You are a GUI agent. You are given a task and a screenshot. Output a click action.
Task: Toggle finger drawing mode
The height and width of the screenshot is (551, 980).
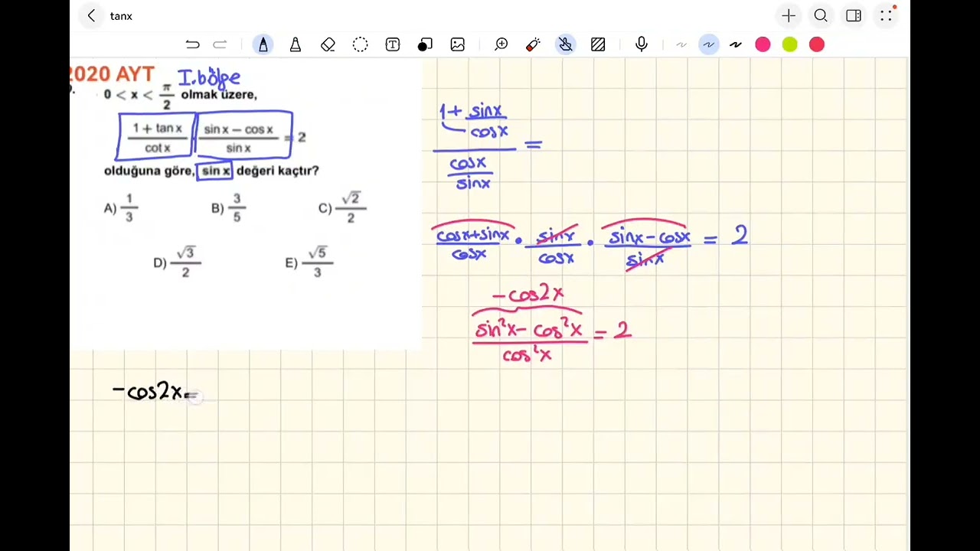point(566,45)
